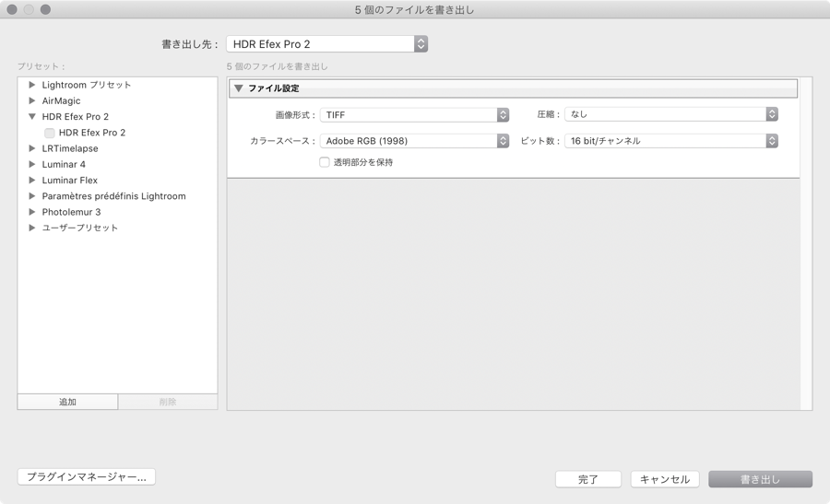Expand the Photolemur 3 preset group
The height and width of the screenshot is (504, 830).
point(31,212)
